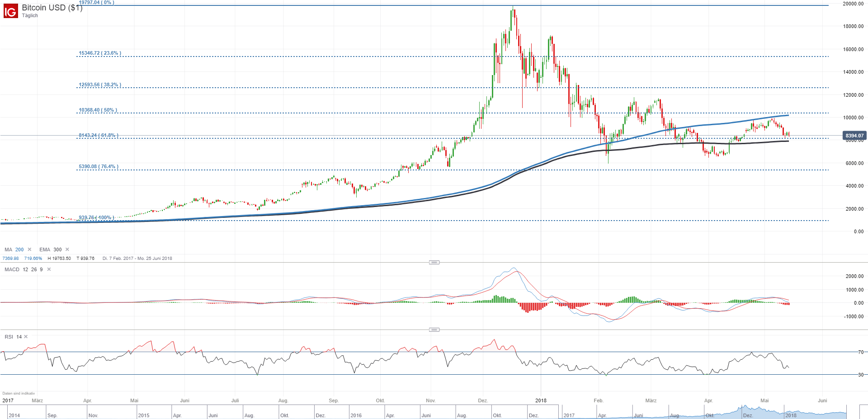Remove the EMA 300 indicator with its X
The image size is (868, 419).
[67, 250]
